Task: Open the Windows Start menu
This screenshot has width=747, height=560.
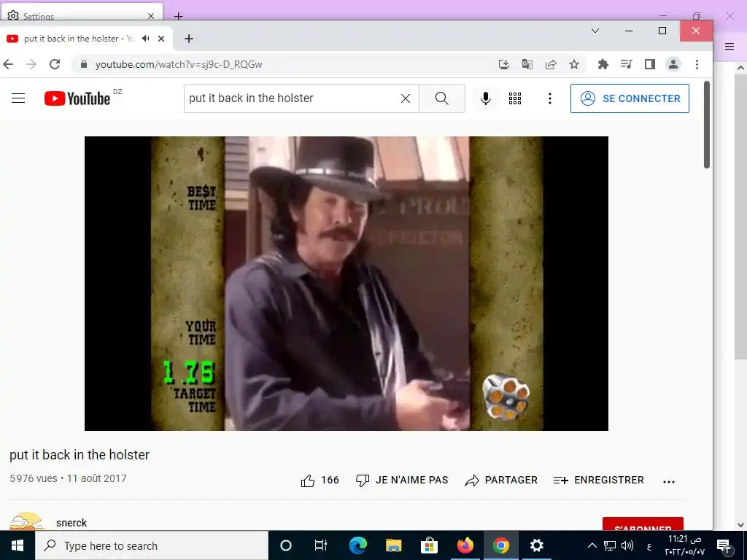Action: click(x=18, y=545)
